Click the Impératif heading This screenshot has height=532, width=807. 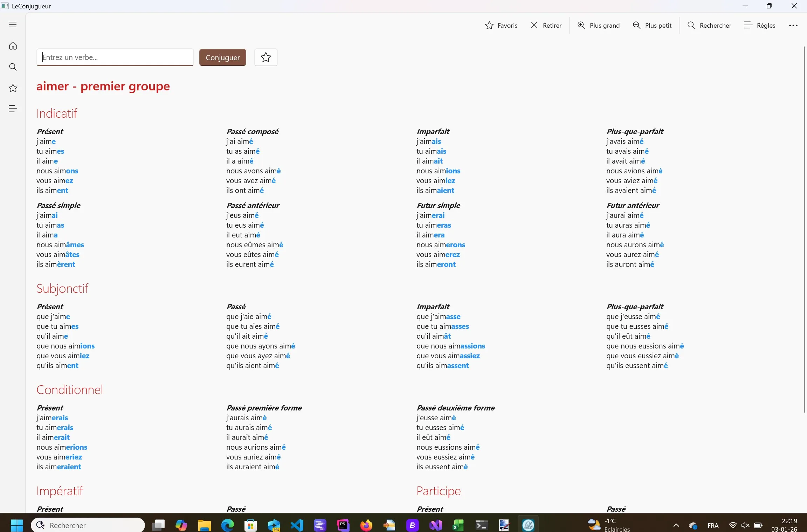(x=60, y=491)
